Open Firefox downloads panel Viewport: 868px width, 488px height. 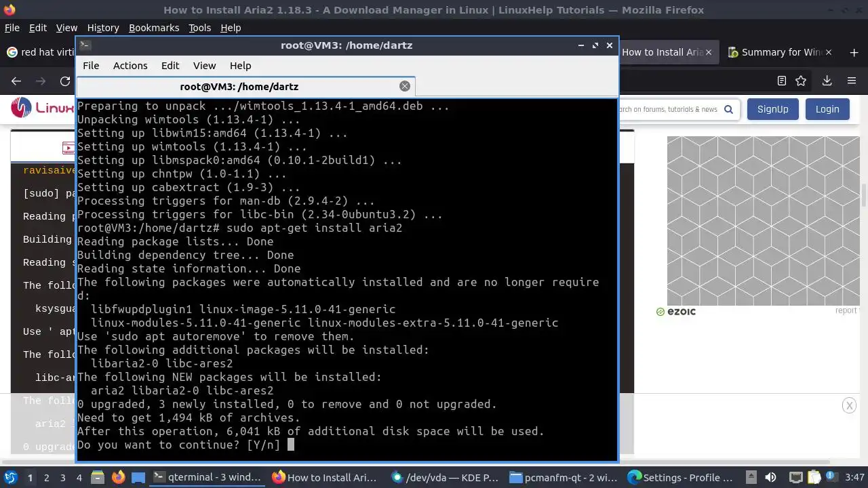pos(827,81)
